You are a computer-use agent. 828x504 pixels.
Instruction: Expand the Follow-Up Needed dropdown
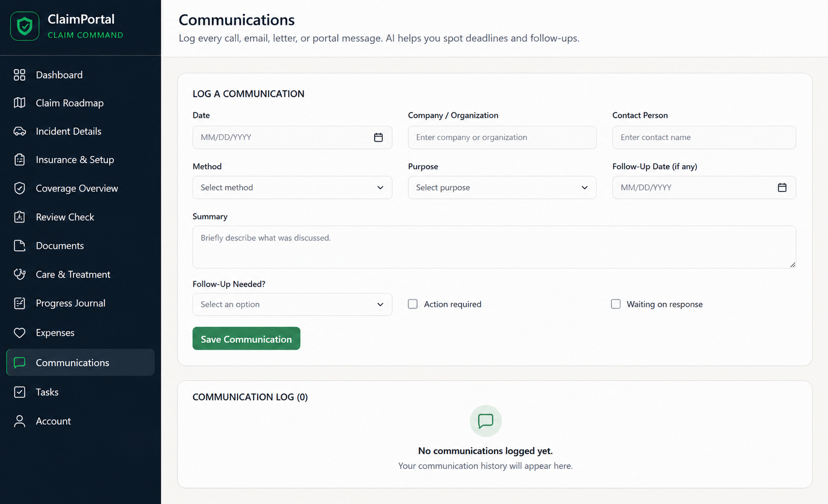click(x=292, y=304)
